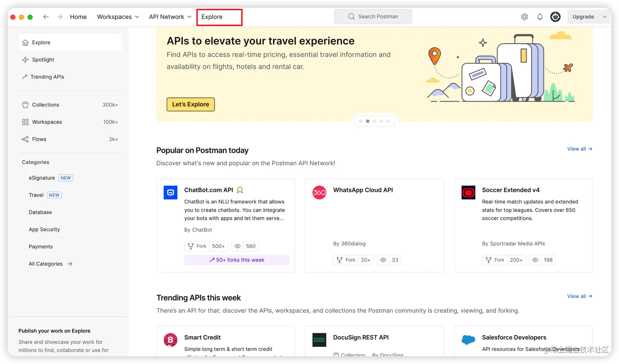Open the Salesforce Developers card title
Image resolution: width=619 pixels, height=364 pixels.
514,337
